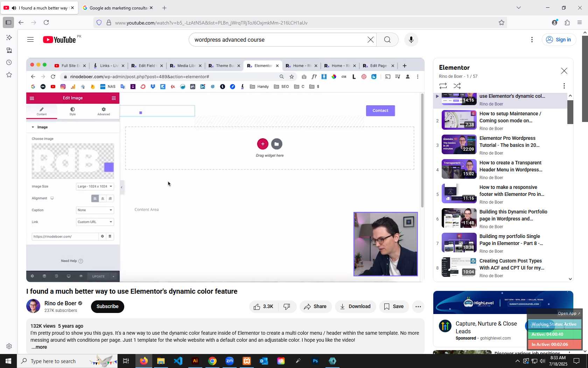Viewport: 588px width, 368px height.
Task: Toggle shuffle playlist
Action: tap(457, 86)
